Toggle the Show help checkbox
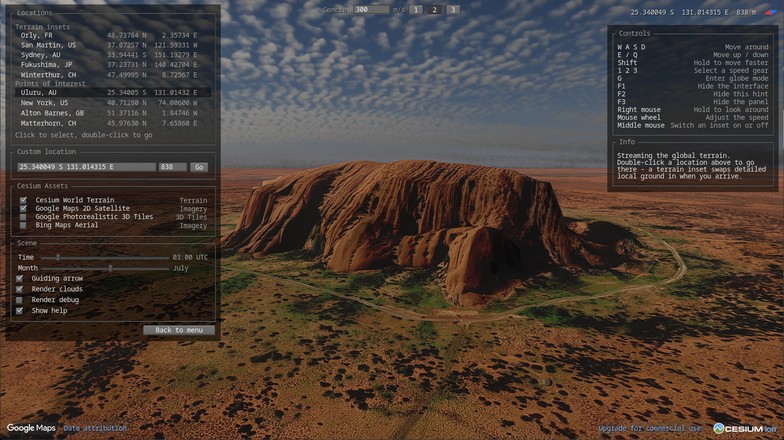 click(x=20, y=310)
